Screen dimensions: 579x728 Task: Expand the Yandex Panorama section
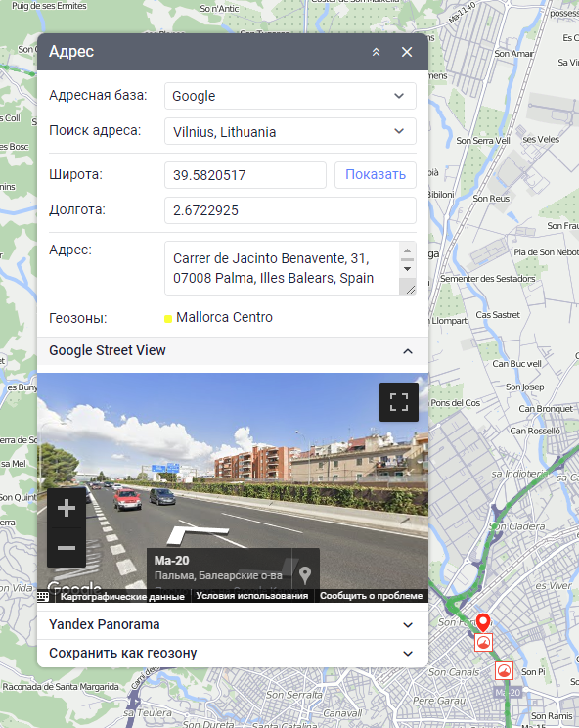[x=233, y=625]
